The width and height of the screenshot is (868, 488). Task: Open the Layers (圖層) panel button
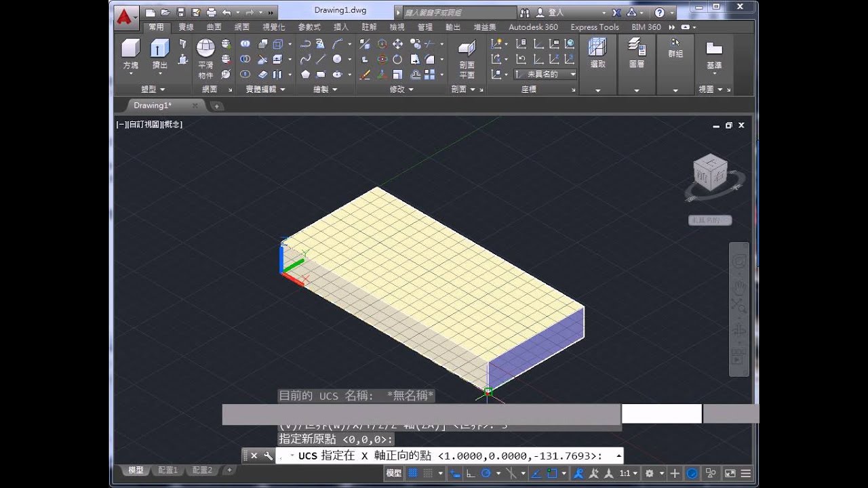[x=637, y=64]
